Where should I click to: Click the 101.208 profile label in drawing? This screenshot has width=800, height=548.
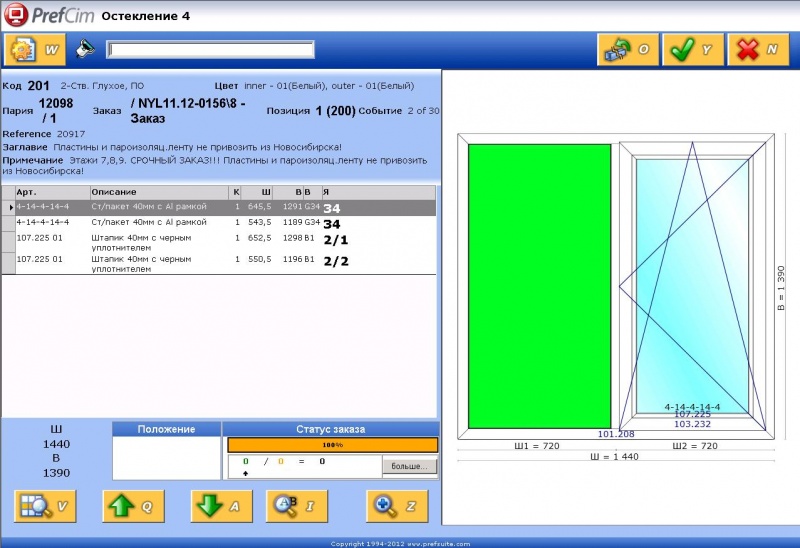click(x=616, y=434)
